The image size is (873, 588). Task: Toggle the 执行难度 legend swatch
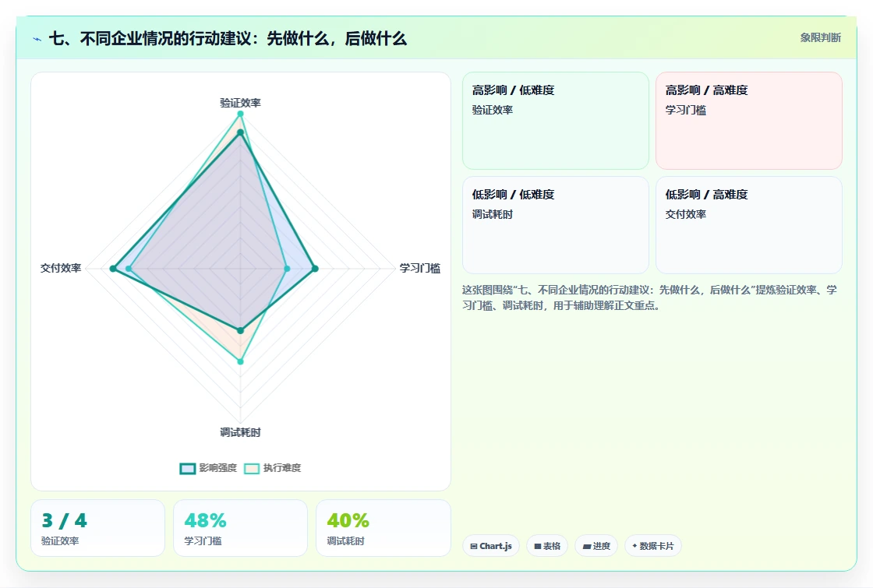click(x=252, y=468)
